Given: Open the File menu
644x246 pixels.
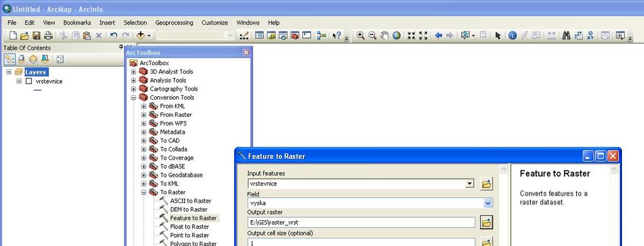Looking at the screenshot, I should [12, 23].
